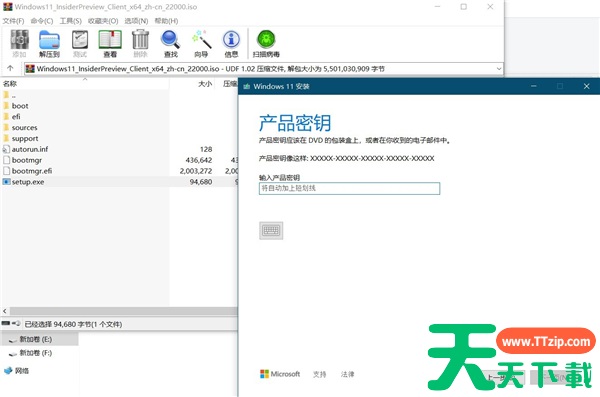Click the autorun.inf file icon
The width and height of the screenshot is (600, 397).
6,149
